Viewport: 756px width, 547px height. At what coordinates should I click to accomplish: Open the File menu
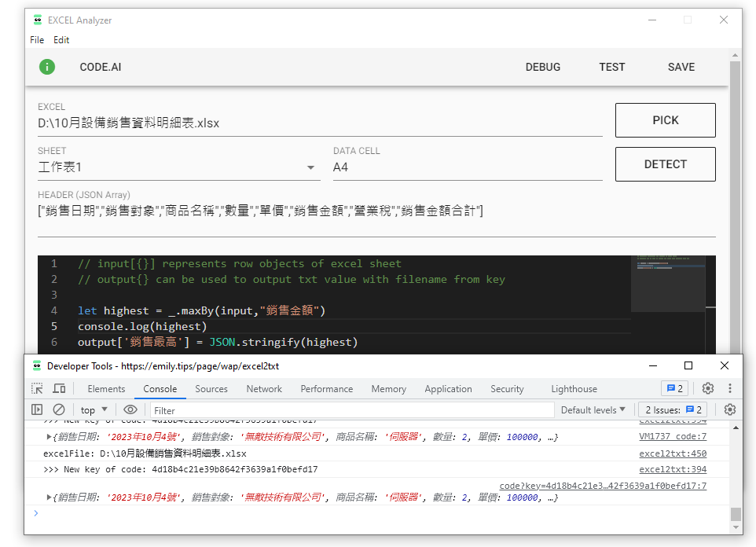[x=37, y=39]
